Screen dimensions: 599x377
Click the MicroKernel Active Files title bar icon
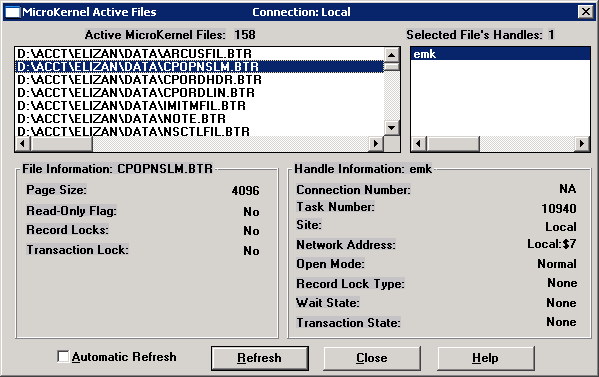click(12, 12)
